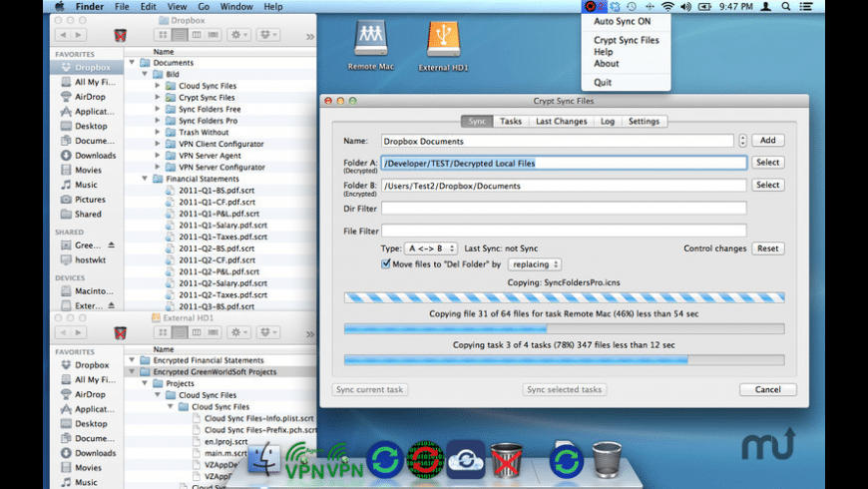Open the External HD1 desktop drive
The height and width of the screenshot is (489, 868).
pos(443,47)
